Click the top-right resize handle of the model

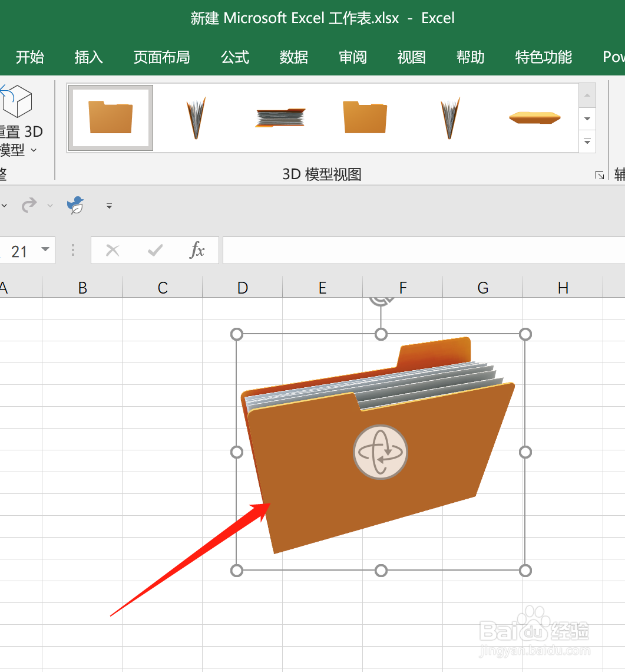tap(525, 334)
